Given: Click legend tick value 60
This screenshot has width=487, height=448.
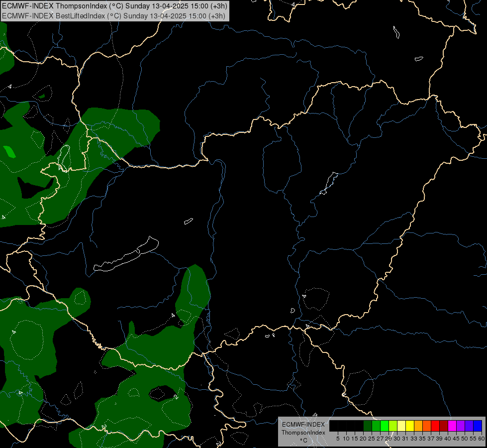Looking at the screenshot, I should tap(482, 439).
